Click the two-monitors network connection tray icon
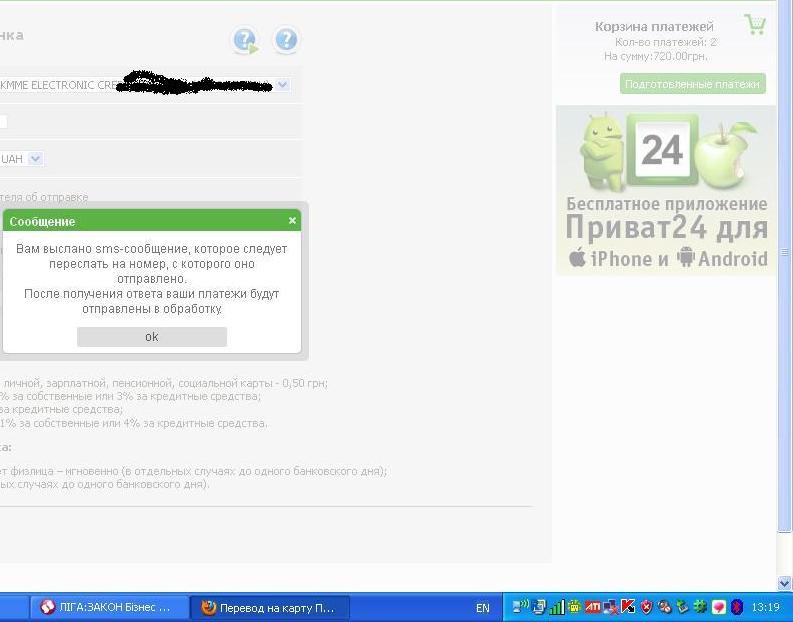Viewport: 793px width, 622px height. click(x=539, y=607)
